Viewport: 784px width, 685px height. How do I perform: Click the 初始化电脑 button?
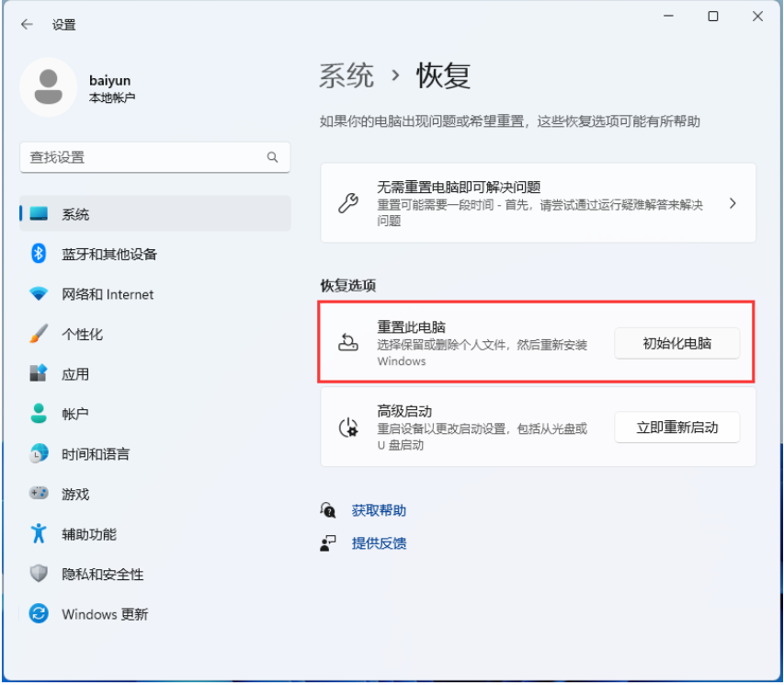point(677,343)
